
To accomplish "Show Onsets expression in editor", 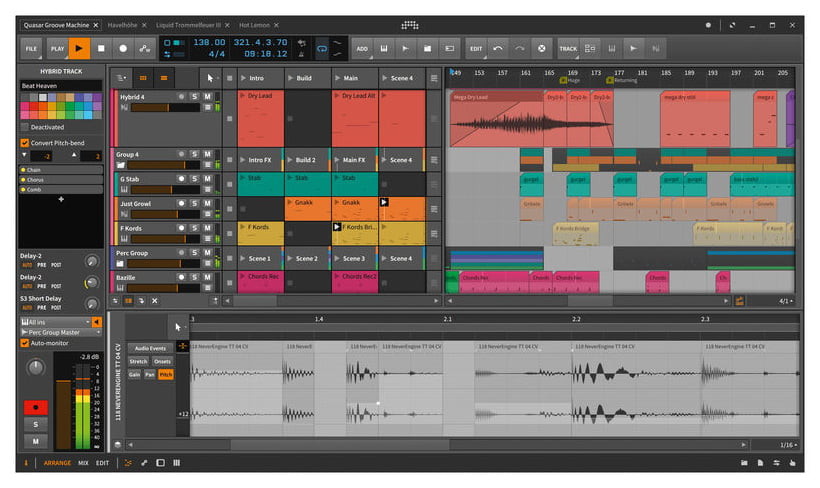I will [x=162, y=361].
